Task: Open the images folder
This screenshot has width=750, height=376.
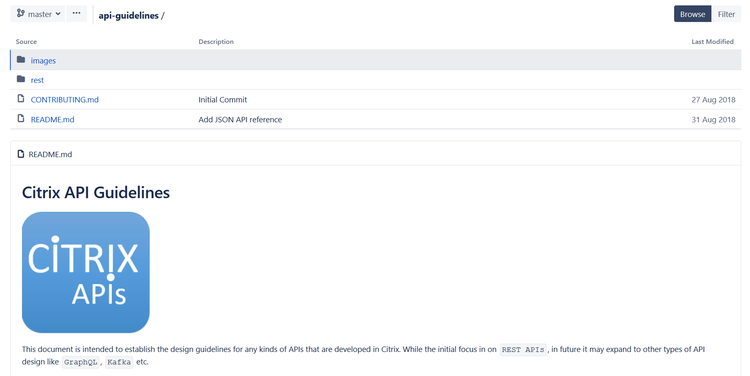Action: (43, 60)
